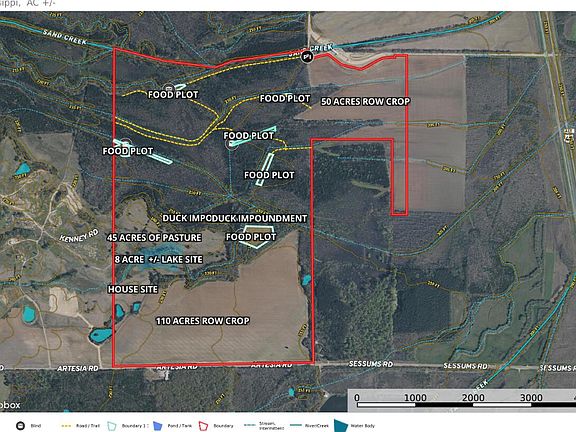The height and width of the screenshot is (432, 576).
Task: Click the light-blue Boundary 1 legend icon
Action: coord(112,426)
